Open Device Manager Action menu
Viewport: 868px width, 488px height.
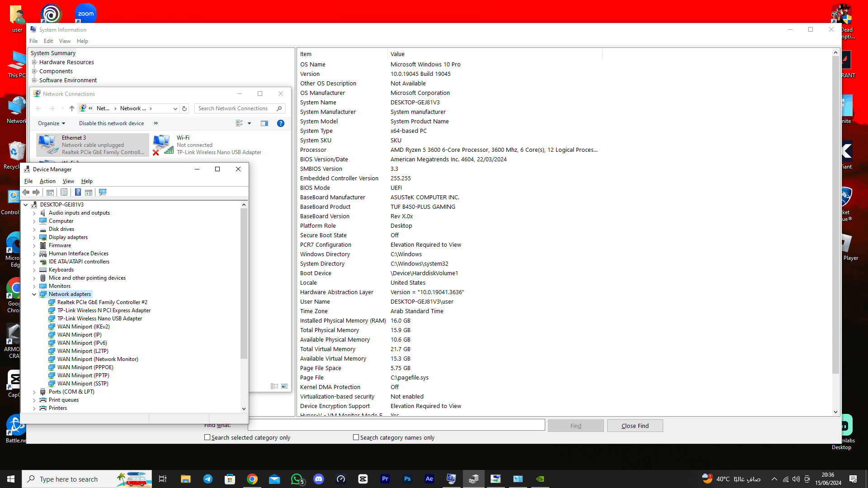[47, 181]
